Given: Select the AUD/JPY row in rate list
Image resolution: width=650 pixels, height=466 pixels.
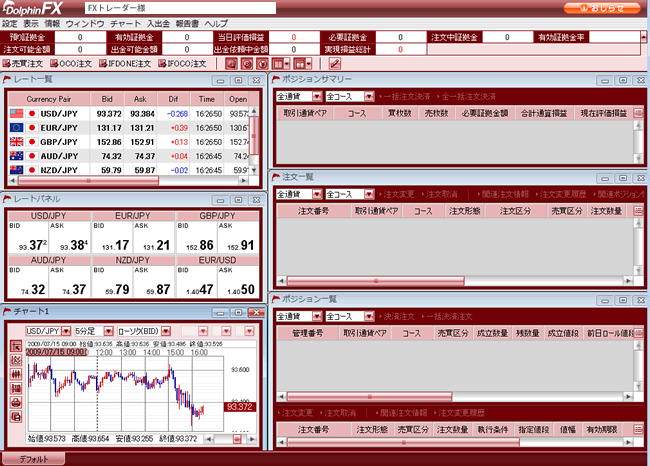Looking at the screenshot, I should [129, 156].
